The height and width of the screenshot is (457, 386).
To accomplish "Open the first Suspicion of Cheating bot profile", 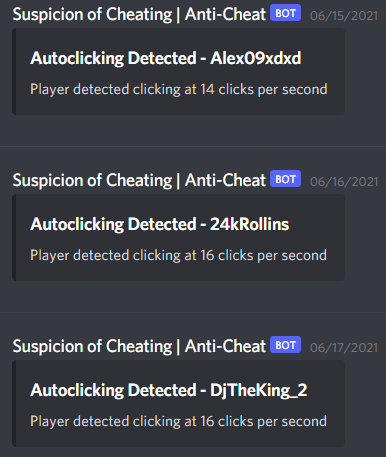I will click(x=139, y=14).
